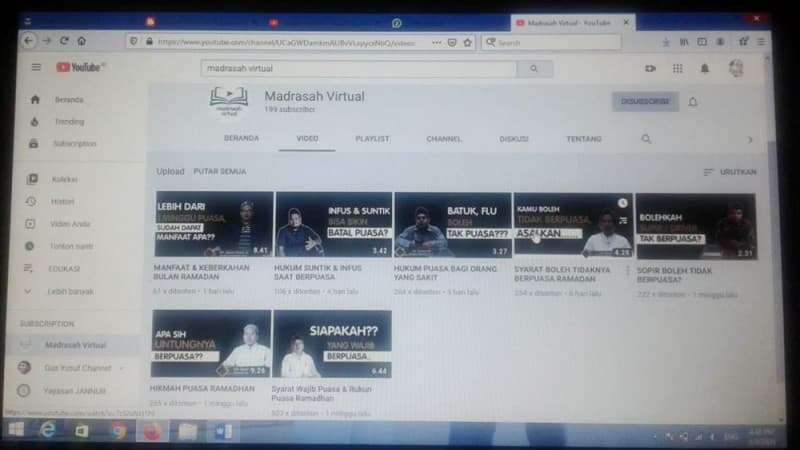The image size is (800, 450).
Task: Open the Windows Start button
Action: (x=16, y=430)
